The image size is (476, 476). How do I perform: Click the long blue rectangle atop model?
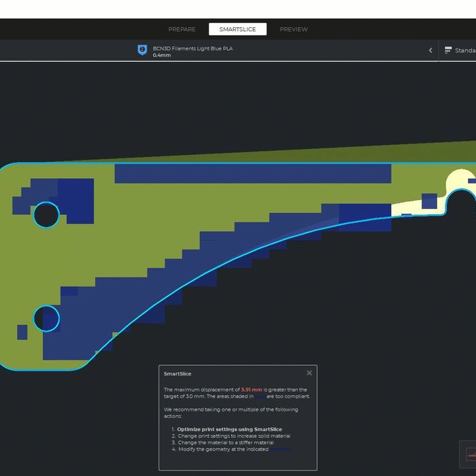252,173
